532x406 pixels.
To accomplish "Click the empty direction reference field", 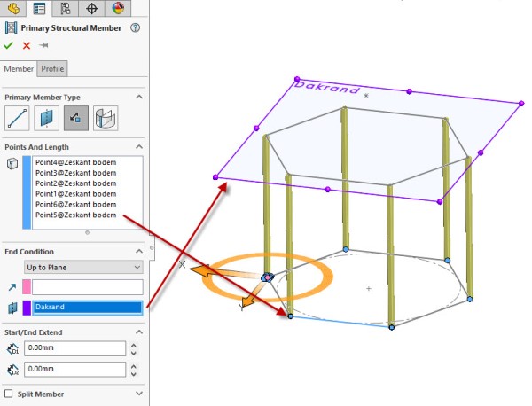I will coord(88,287).
